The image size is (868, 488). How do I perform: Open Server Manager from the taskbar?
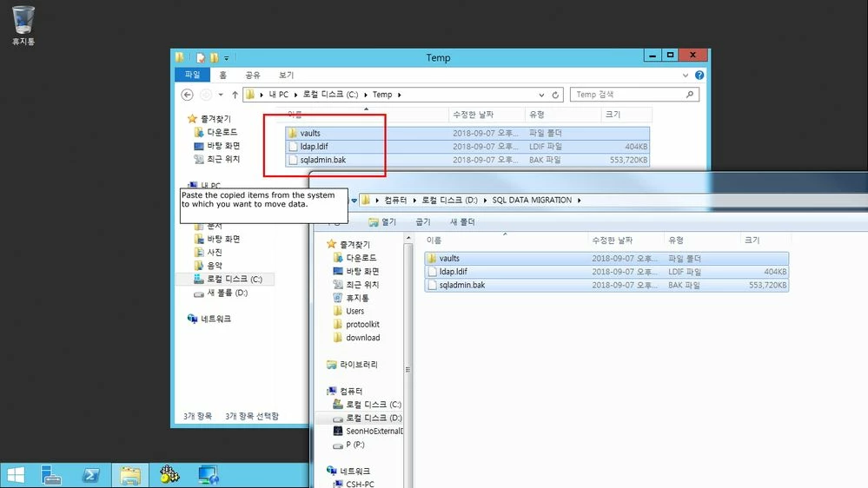(x=51, y=475)
